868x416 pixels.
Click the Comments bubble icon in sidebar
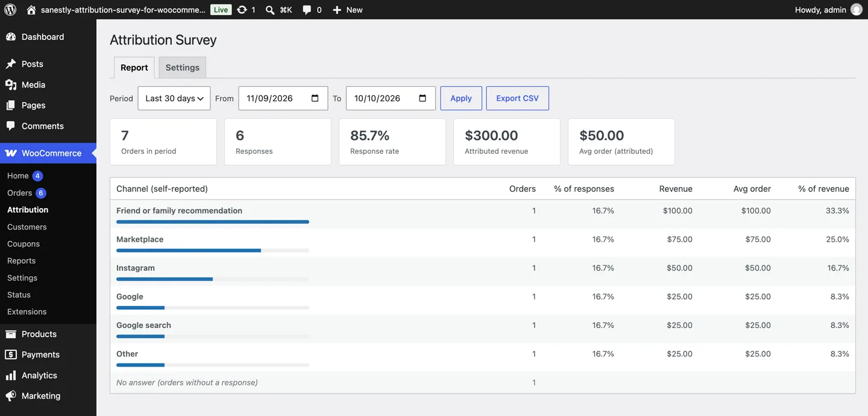[11, 126]
